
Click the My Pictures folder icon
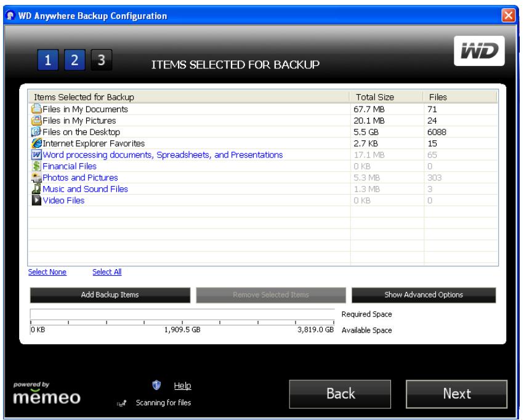tap(36, 120)
